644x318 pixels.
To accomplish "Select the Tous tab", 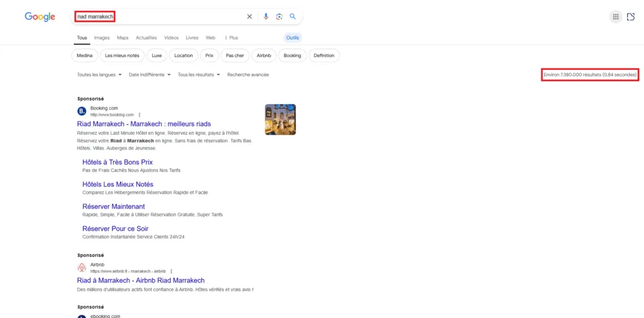I will click(82, 38).
